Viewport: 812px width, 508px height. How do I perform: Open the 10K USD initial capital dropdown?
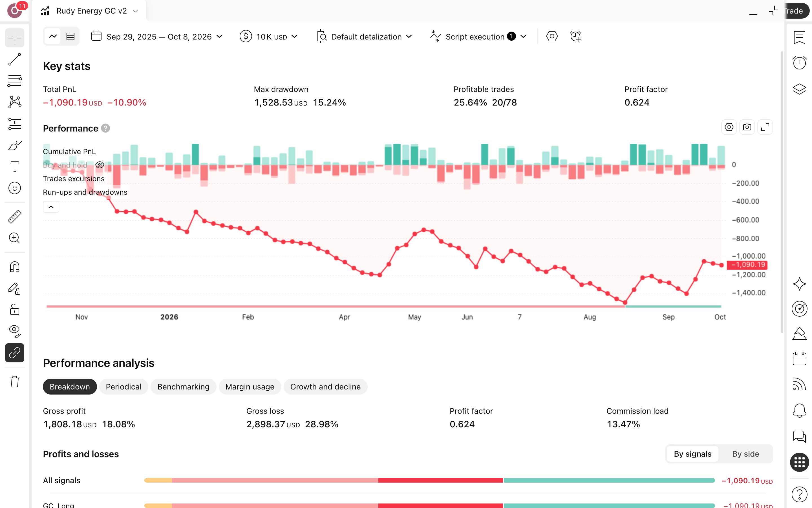(x=268, y=36)
